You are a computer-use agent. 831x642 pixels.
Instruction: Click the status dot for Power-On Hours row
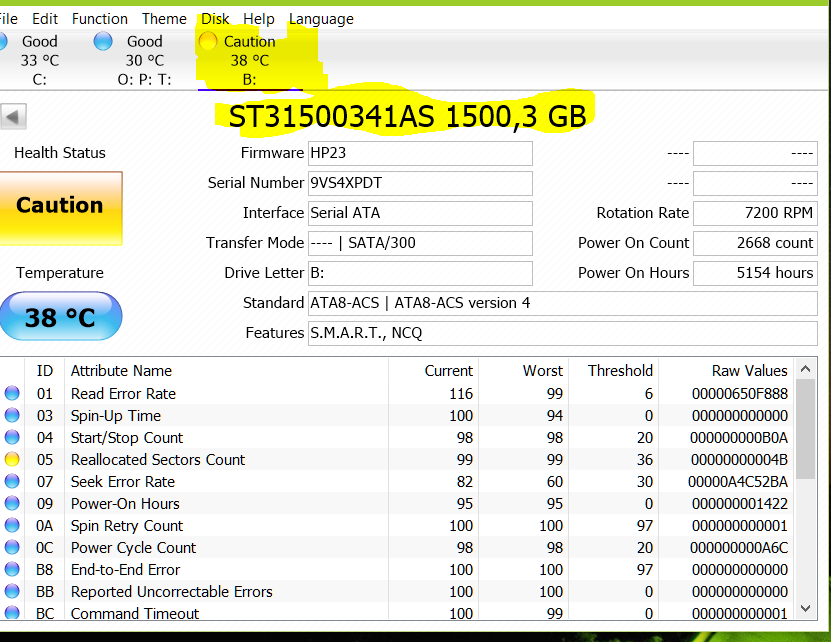coord(12,503)
